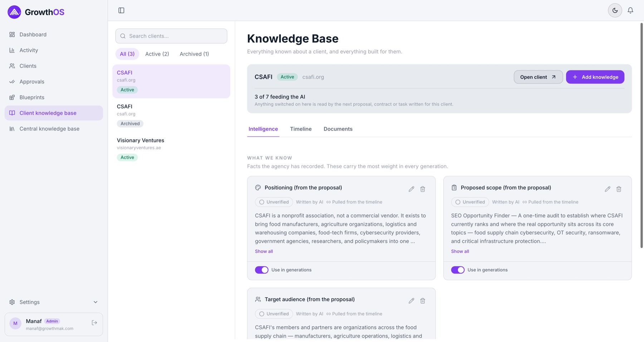Viewport: 644px width, 342px height.
Task: Switch to dark mode with moon icon
Action: coord(615,10)
